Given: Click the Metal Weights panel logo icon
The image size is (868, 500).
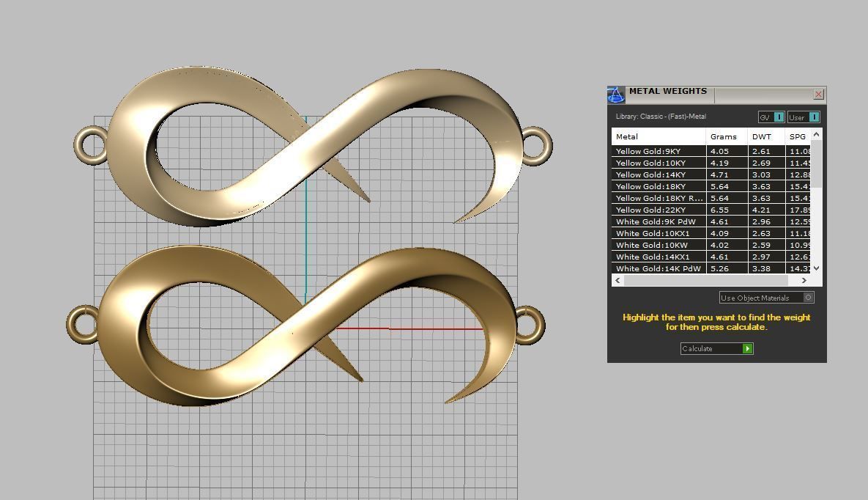Looking at the screenshot, I should click(616, 95).
